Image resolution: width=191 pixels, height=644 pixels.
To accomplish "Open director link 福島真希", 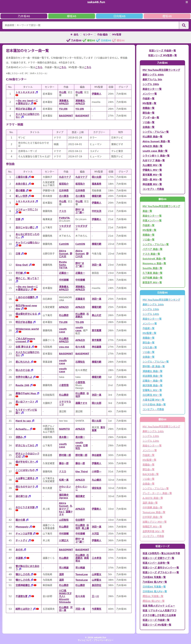I will pyautogui.click(x=97, y=184).
